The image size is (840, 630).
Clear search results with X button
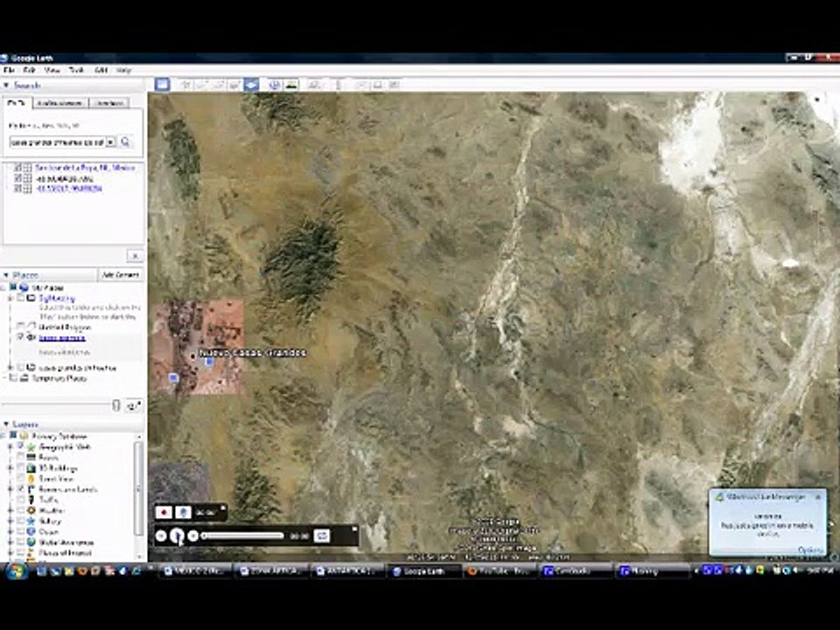pos(135,255)
